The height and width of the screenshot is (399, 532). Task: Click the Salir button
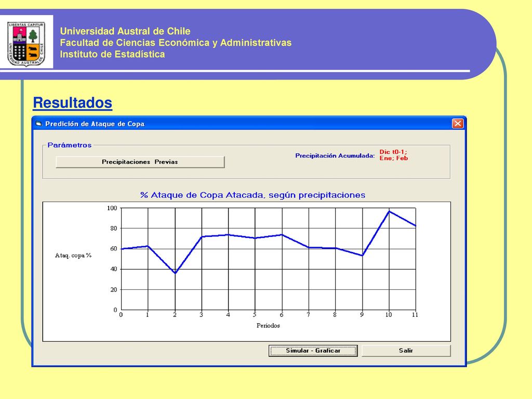406,351
